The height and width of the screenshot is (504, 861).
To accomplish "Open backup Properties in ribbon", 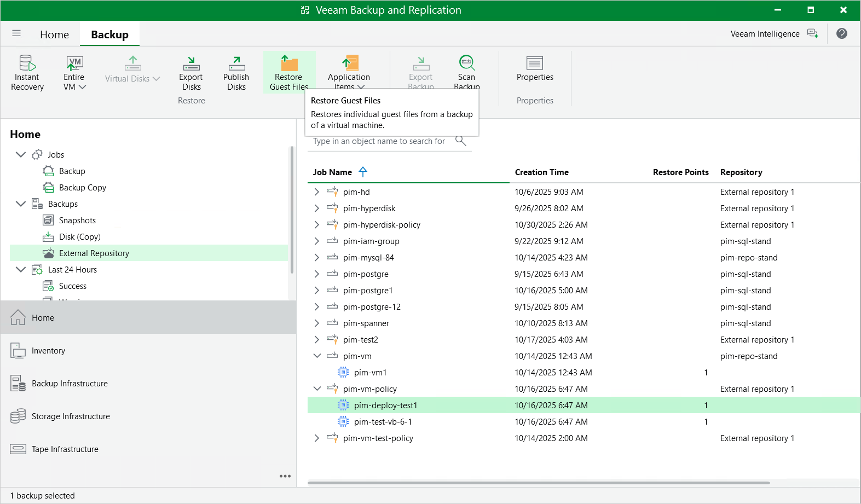I will click(535, 69).
